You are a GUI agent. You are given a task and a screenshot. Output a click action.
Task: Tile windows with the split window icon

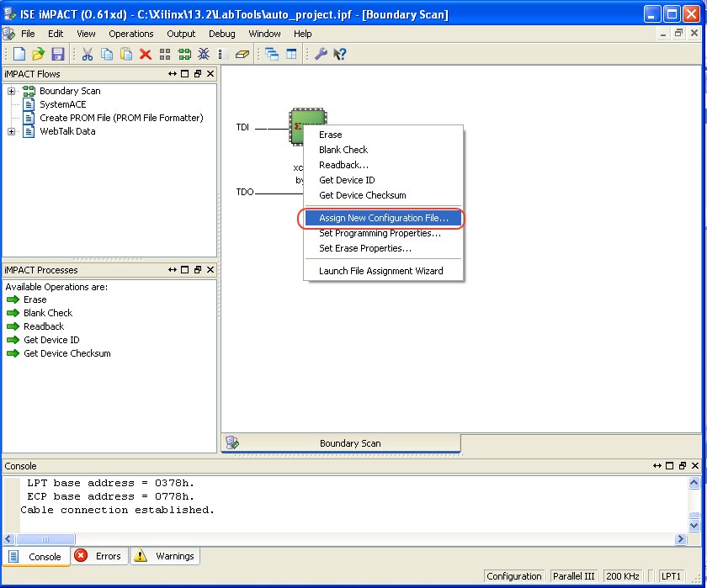[292, 55]
